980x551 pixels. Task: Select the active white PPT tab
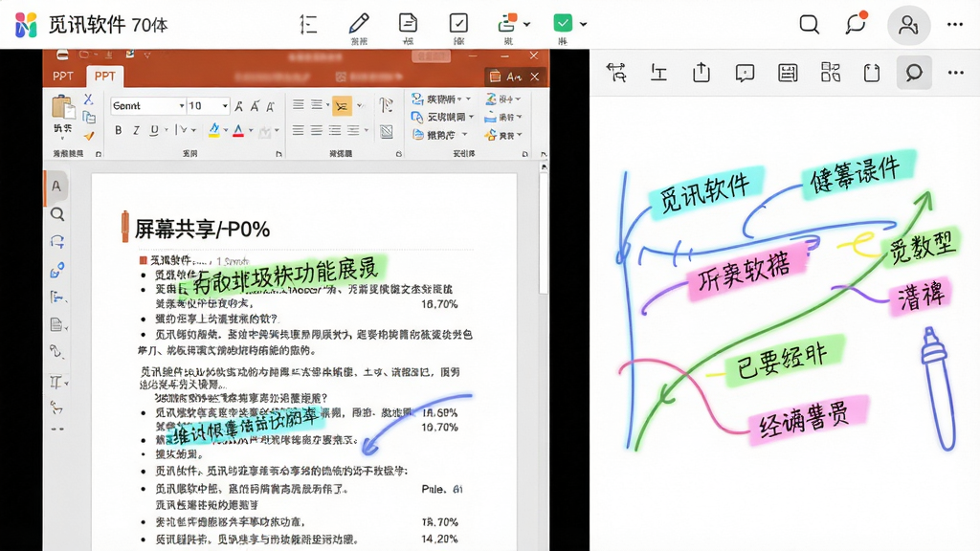point(105,77)
